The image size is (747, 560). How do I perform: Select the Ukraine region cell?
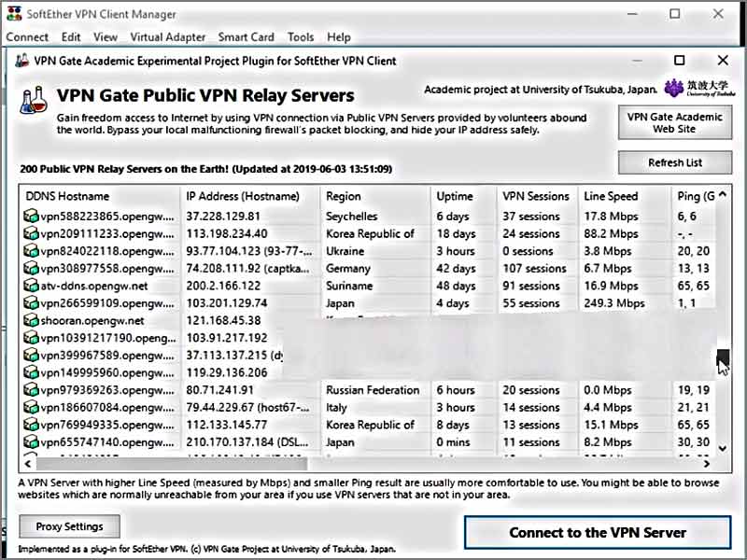click(x=345, y=251)
